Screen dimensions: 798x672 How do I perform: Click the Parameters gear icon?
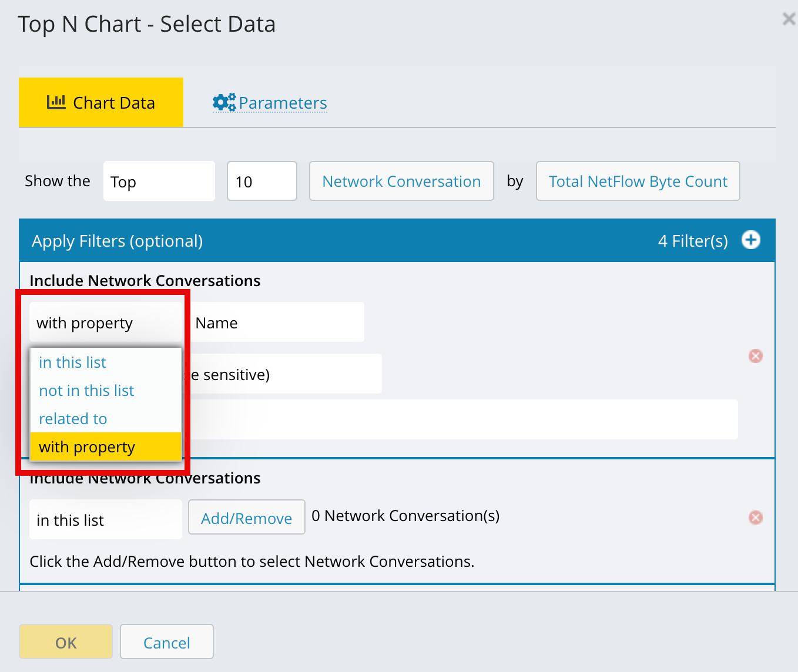click(223, 102)
